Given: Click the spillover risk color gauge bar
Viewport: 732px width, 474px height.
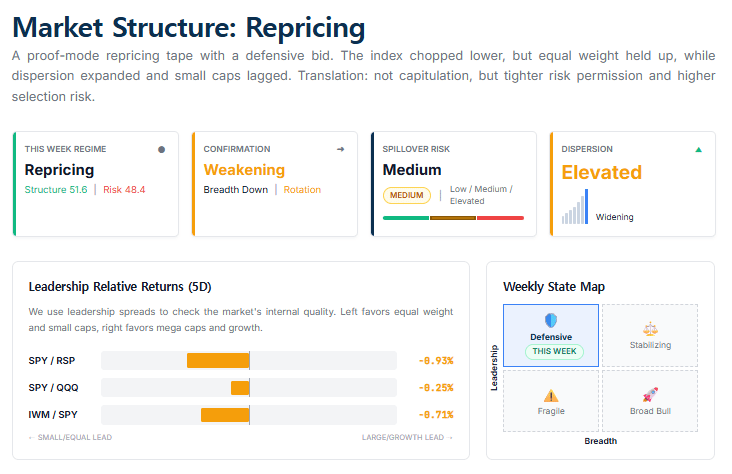Looking at the screenshot, I should pyautogui.click(x=453, y=217).
